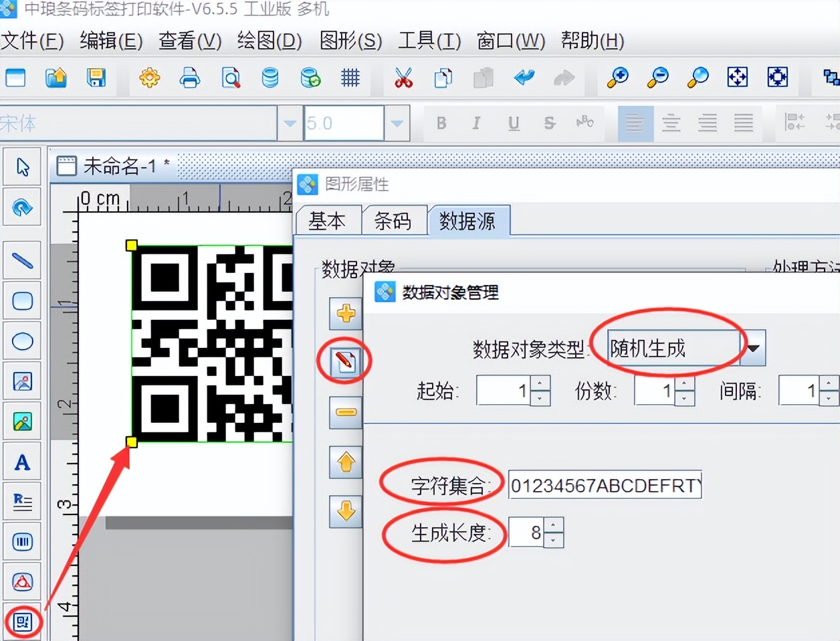
Task: Open Print Preview icon
Action: pyautogui.click(x=231, y=78)
